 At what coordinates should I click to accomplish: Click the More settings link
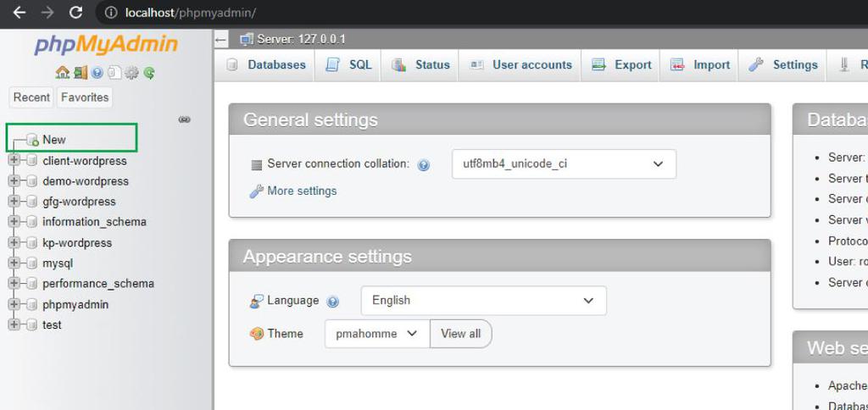(301, 191)
